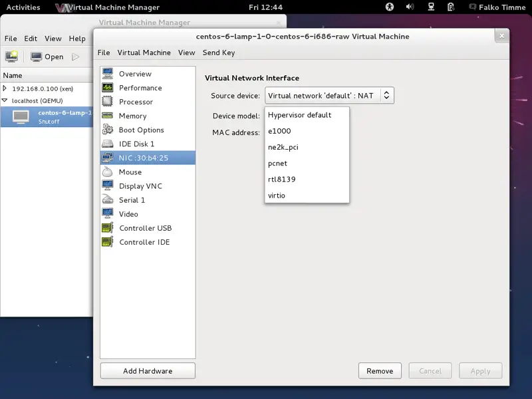Click the battery status icon in top bar

(451, 7)
